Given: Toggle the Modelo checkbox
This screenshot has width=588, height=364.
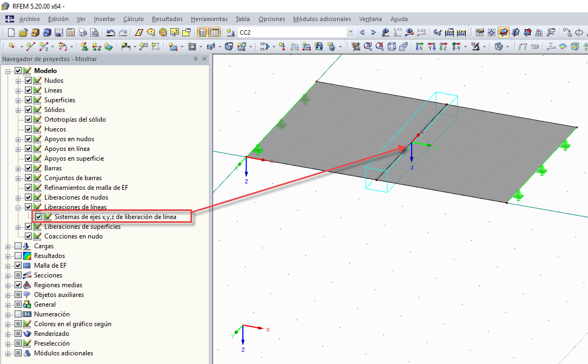Looking at the screenshot, I should coord(18,70).
